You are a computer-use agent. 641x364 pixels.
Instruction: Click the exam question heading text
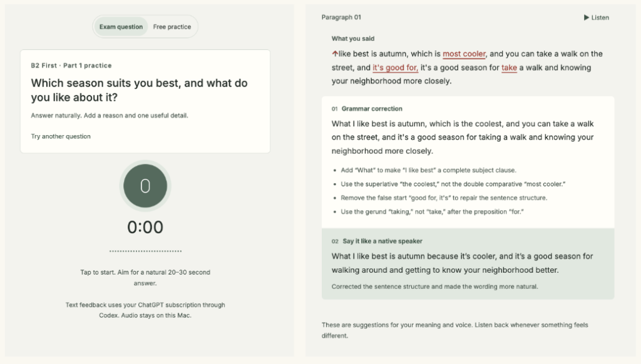[140, 90]
